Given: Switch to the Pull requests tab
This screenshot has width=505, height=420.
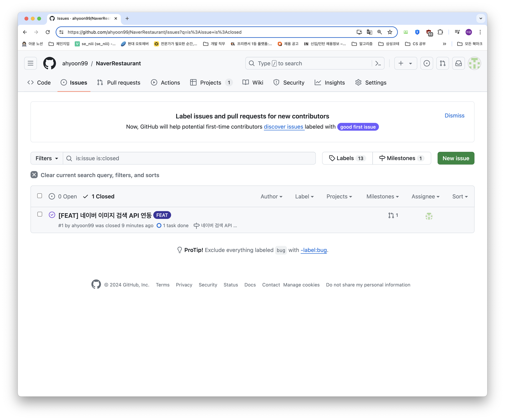Looking at the screenshot, I should click(119, 83).
